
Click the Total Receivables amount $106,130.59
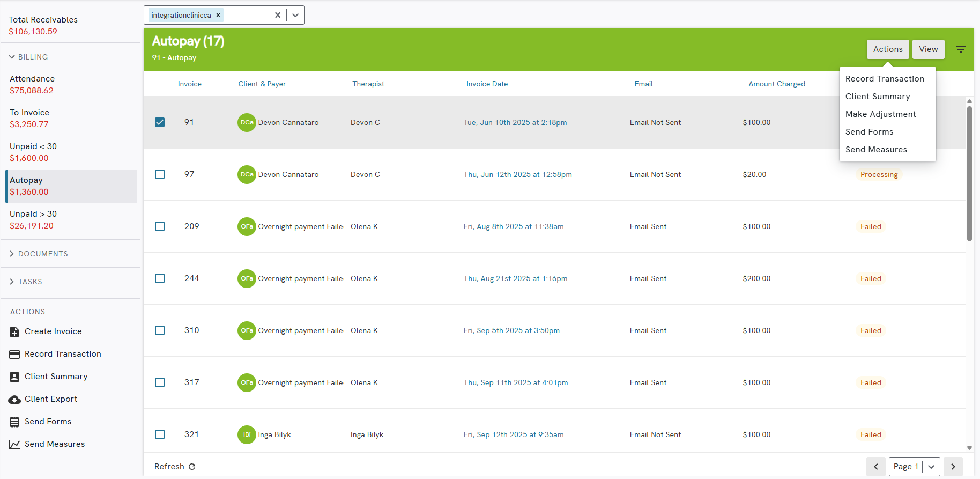tap(33, 32)
